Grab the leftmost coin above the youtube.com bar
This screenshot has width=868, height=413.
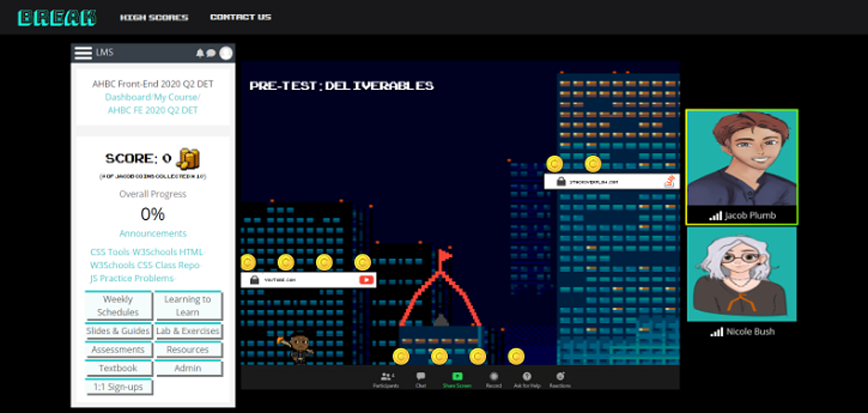point(248,262)
